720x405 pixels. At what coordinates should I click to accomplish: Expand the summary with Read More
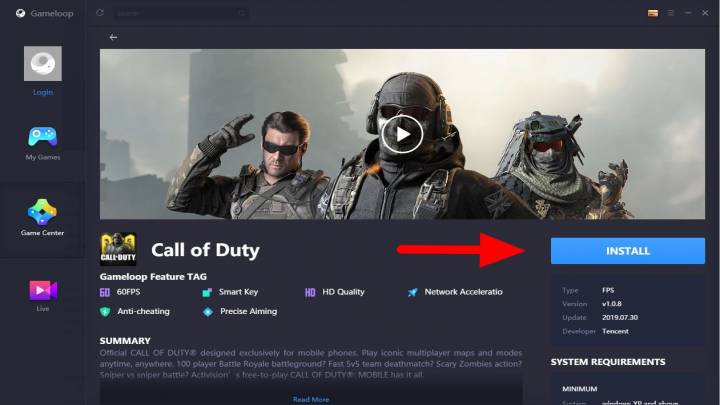310,399
